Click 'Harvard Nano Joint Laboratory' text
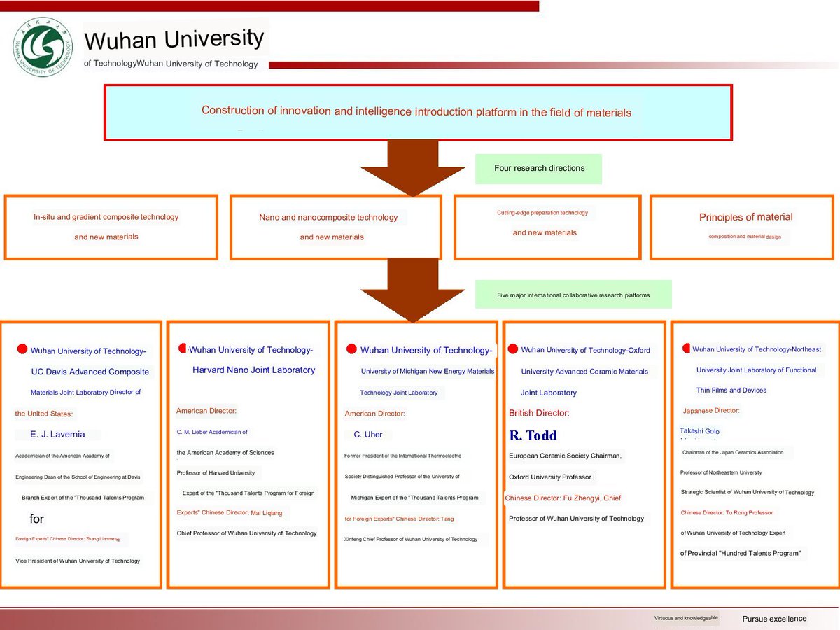 point(254,370)
